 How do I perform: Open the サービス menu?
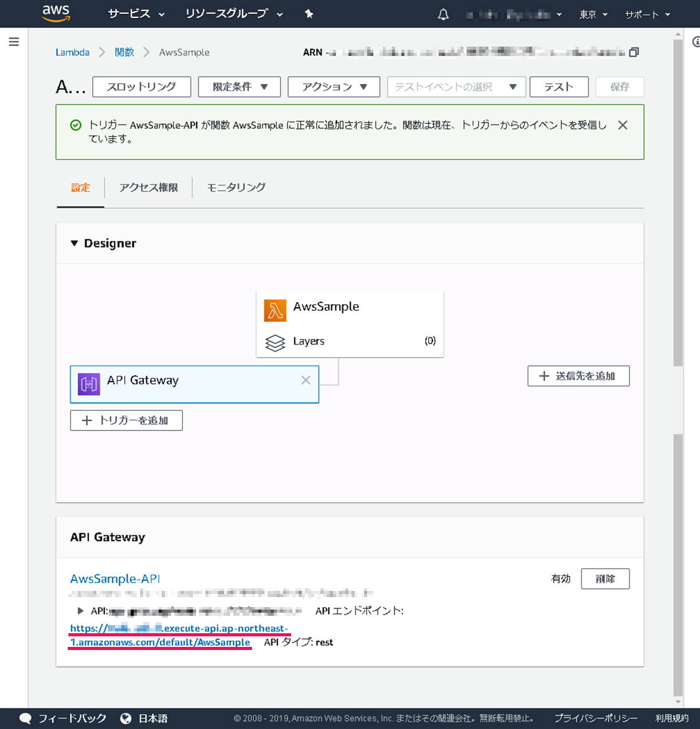click(136, 14)
